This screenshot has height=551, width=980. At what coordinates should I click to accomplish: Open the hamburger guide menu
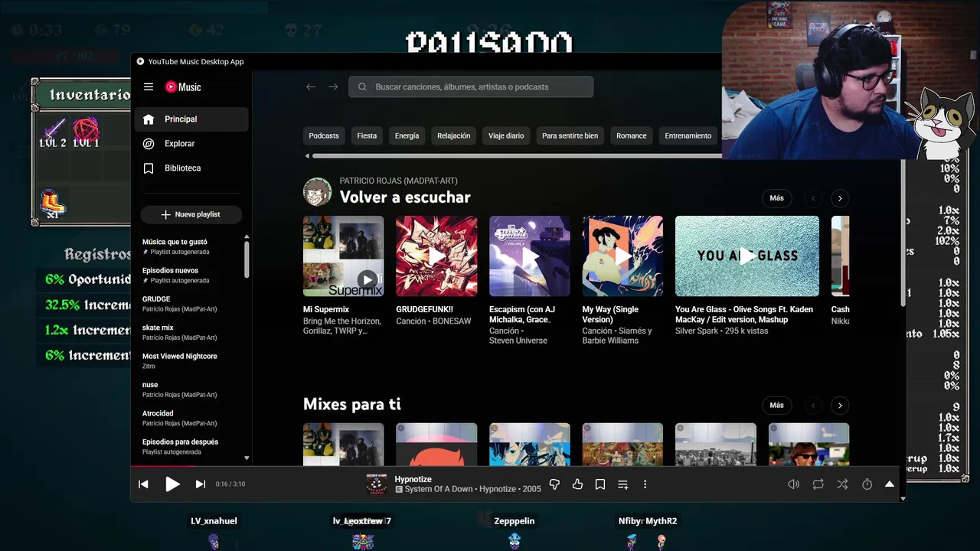click(x=149, y=86)
